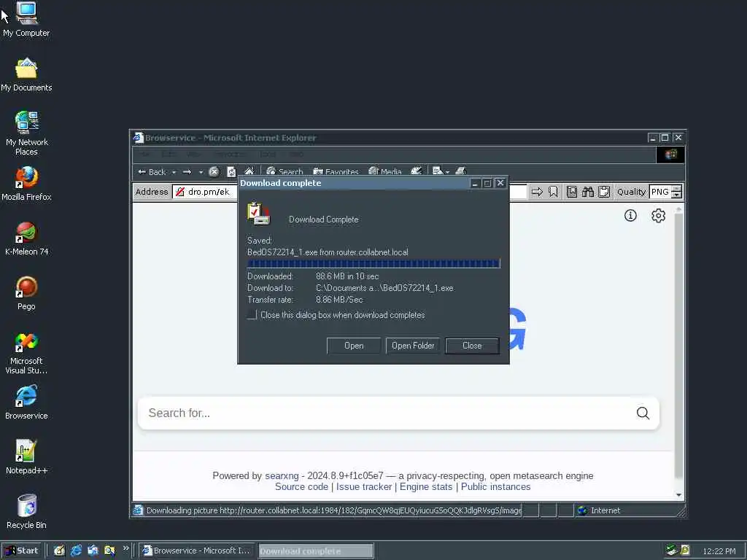
Task: Open the Forward history dropdown arrow
Action: click(201, 172)
